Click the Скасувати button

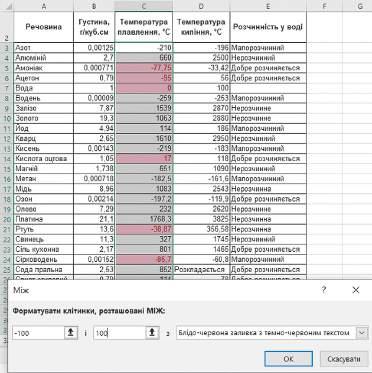click(344, 359)
